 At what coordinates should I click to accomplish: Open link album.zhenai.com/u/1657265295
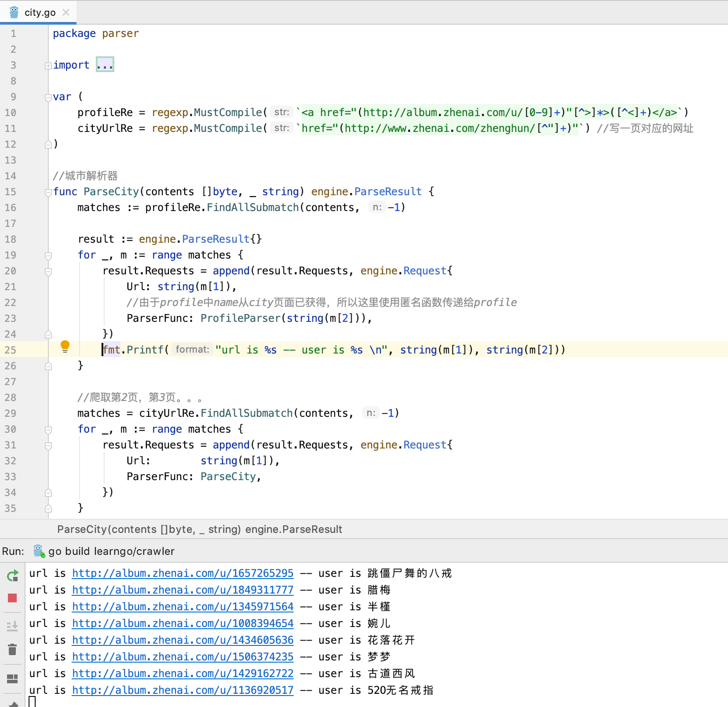(182, 573)
